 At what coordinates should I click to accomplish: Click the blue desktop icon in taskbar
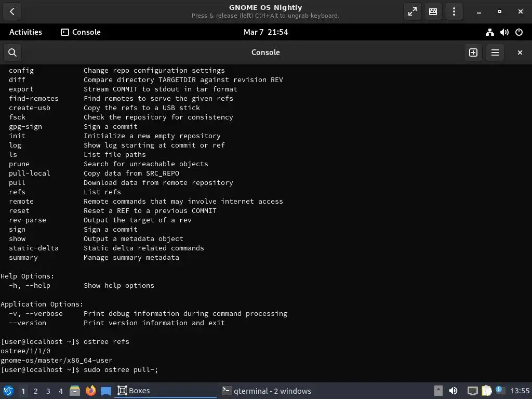[106, 391]
